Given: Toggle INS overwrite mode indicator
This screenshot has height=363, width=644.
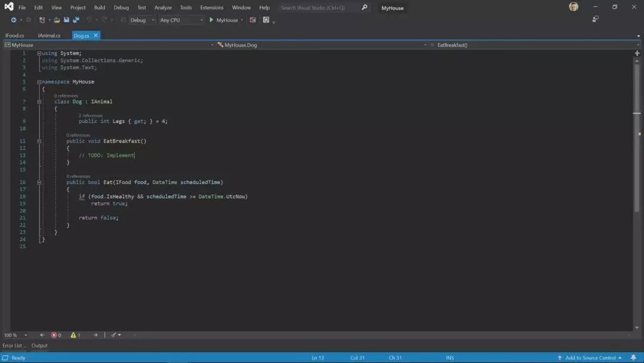Looking at the screenshot, I should [450, 357].
